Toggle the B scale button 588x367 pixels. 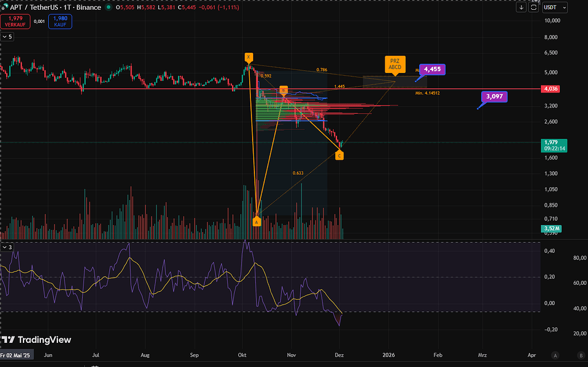[573, 356]
